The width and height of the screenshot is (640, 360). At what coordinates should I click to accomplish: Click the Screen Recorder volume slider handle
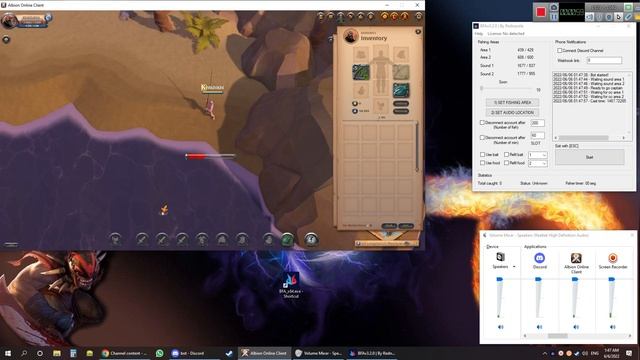611,279
